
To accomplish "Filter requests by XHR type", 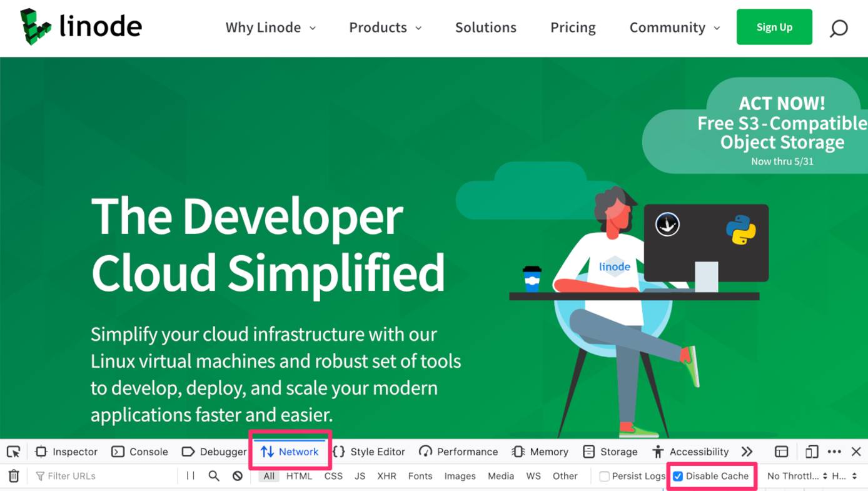I will (386, 476).
